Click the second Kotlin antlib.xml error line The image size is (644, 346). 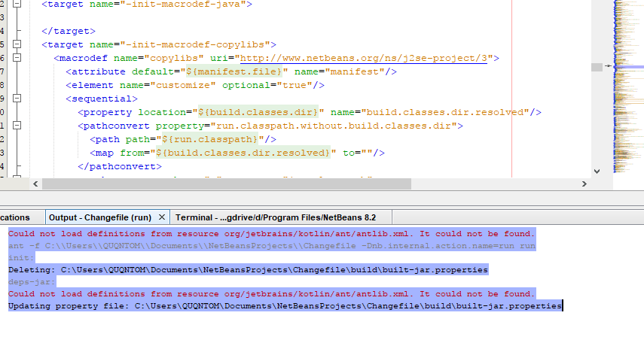pyautogui.click(x=271, y=293)
